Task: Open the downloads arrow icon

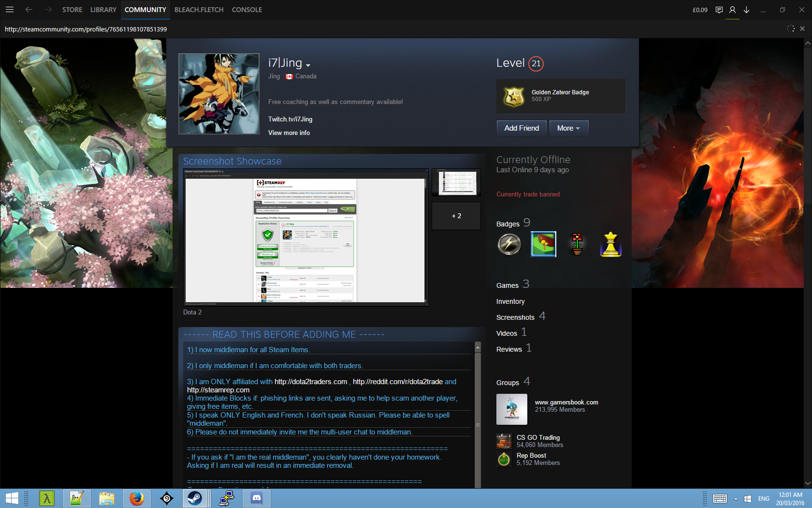Action: coord(746,10)
